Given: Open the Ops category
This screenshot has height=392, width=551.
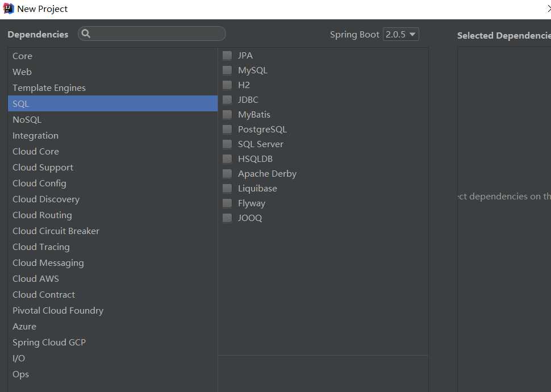Looking at the screenshot, I should (113, 374).
